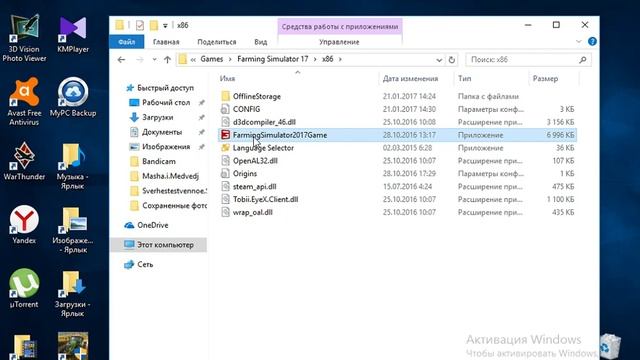Open Загрузки in navigation pane
Screen dimensions: 640x360
point(158,117)
